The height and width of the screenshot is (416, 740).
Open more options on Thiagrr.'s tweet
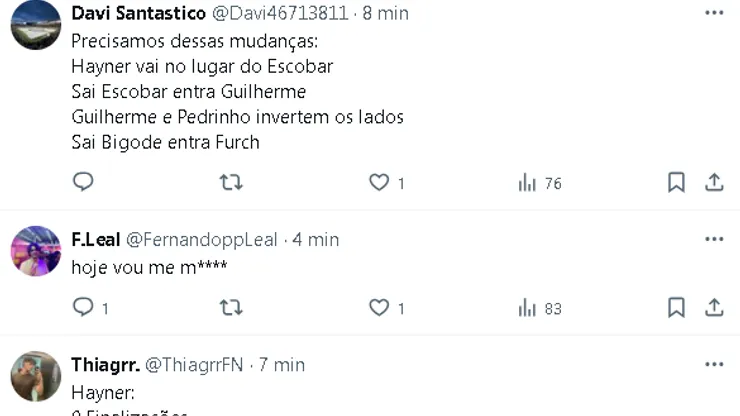(x=714, y=364)
